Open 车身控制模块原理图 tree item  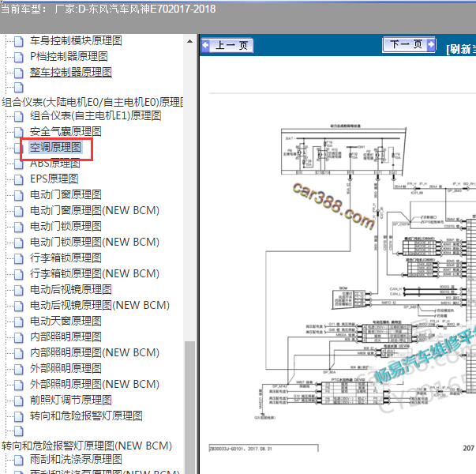pos(76,40)
